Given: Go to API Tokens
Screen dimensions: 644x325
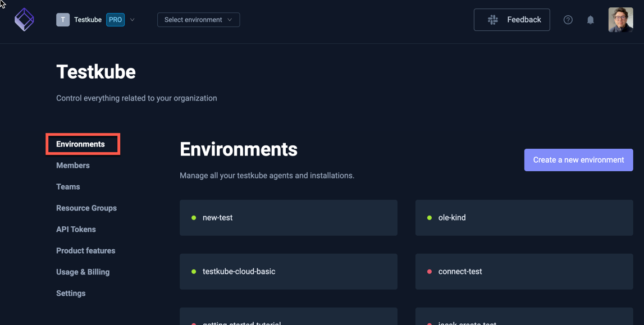Looking at the screenshot, I should tap(76, 230).
